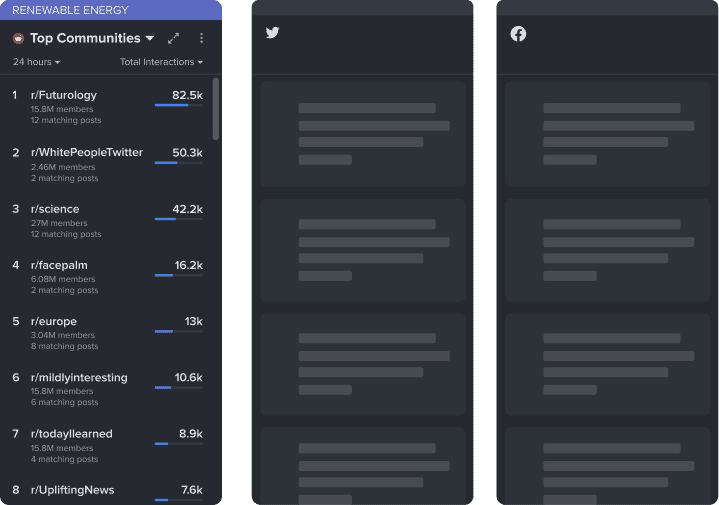The height and width of the screenshot is (505, 719).
Task: Open the r/science community
Action: tap(55, 209)
